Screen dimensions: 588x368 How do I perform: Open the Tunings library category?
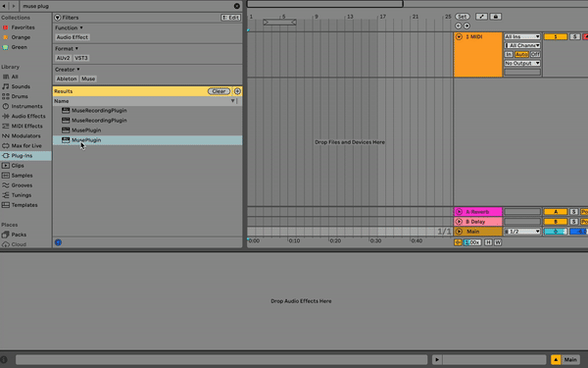(x=21, y=195)
